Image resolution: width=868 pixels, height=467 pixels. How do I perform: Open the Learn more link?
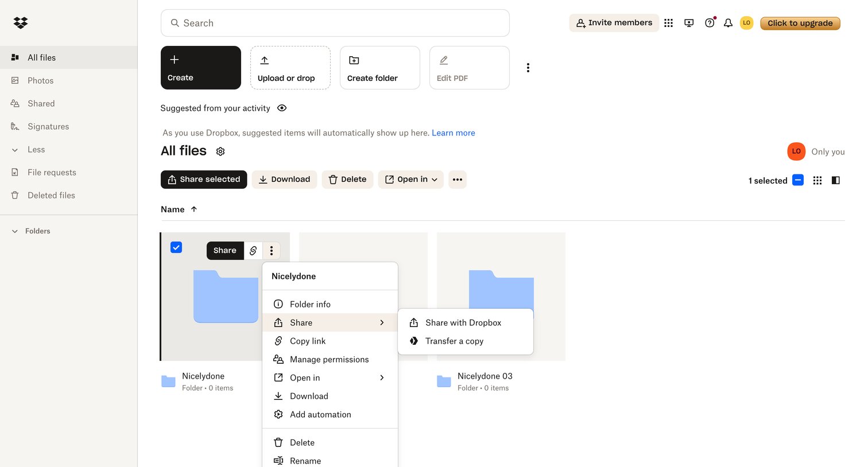[454, 133]
